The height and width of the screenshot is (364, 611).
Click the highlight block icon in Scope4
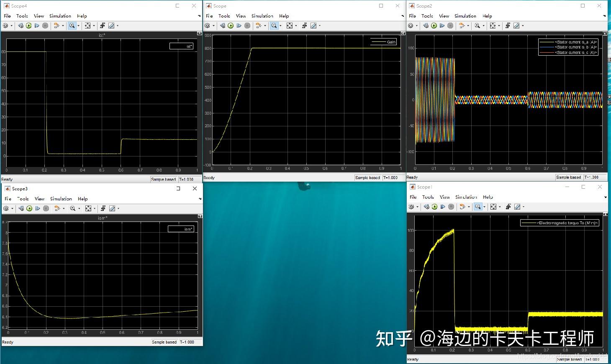pyautogui.click(x=56, y=26)
